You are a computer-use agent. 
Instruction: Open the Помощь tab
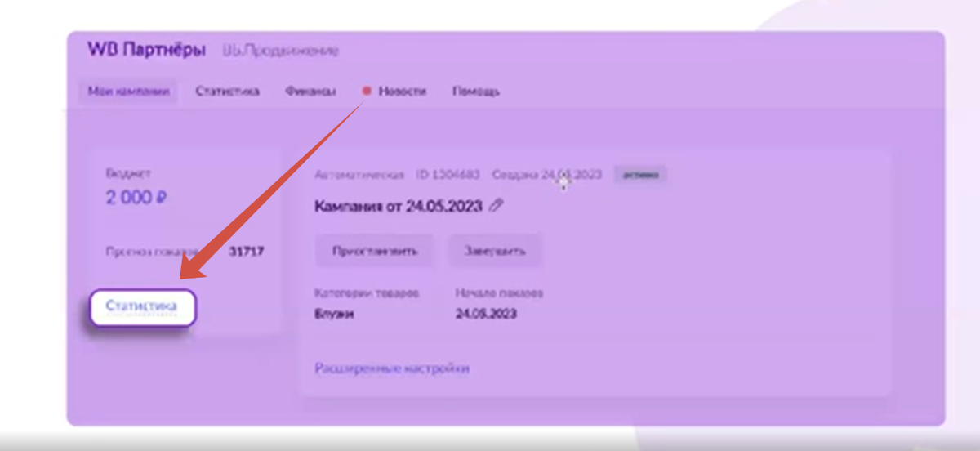[476, 92]
